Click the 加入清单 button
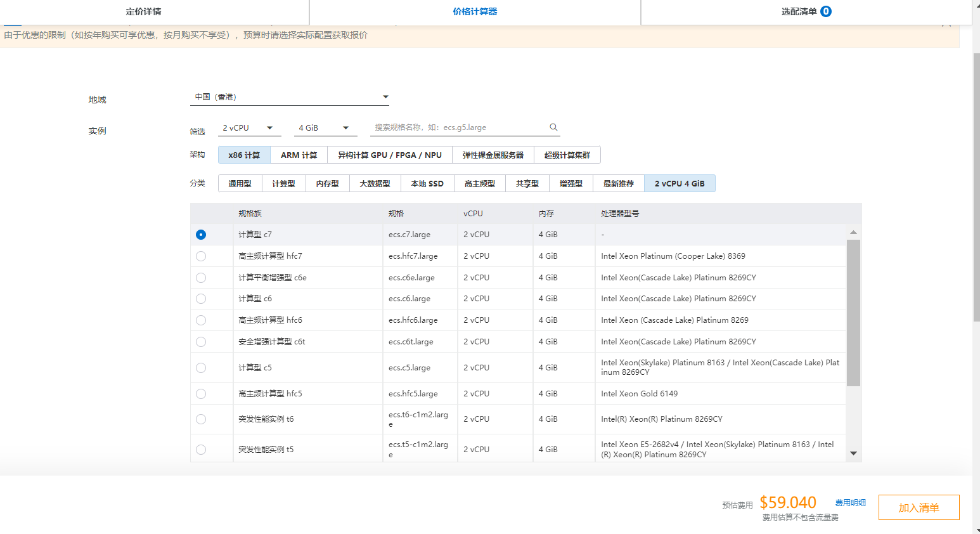Viewport: 980px width, 534px height. click(x=919, y=507)
